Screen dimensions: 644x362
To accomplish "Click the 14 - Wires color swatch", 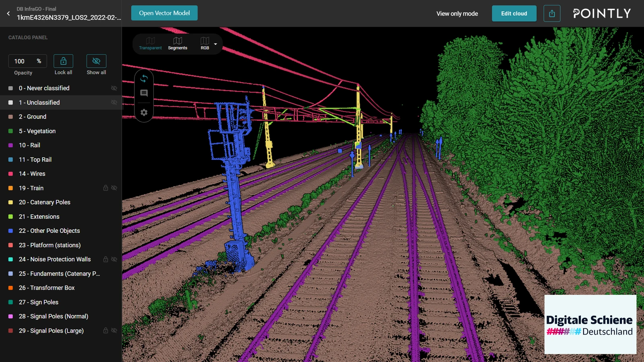I will (10, 174).
